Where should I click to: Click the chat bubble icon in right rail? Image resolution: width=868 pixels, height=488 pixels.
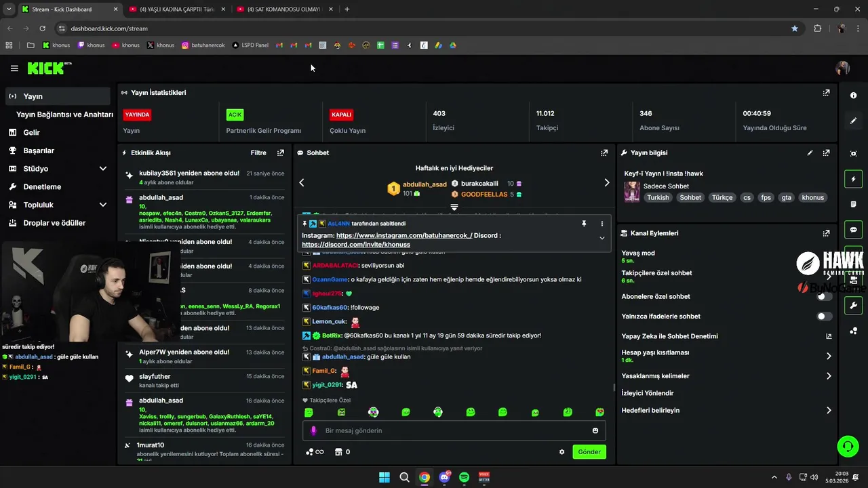(853, 230)
